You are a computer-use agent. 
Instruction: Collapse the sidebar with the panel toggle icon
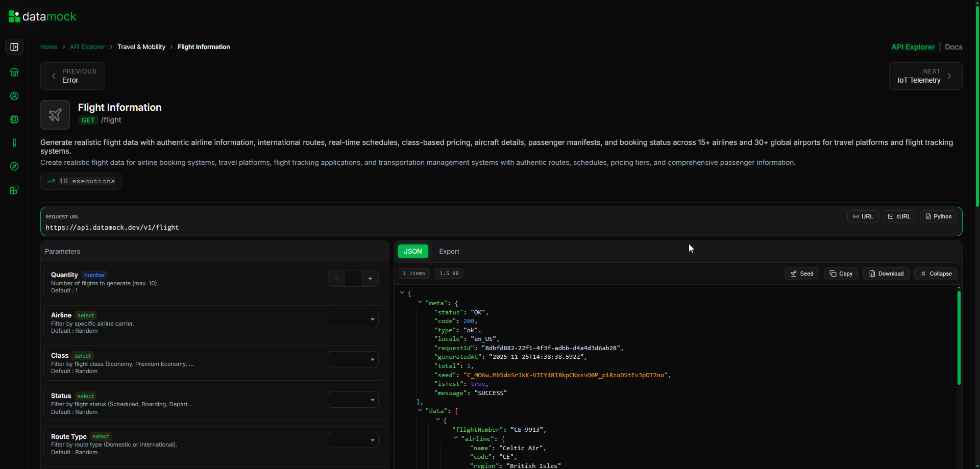coord(14,47)
